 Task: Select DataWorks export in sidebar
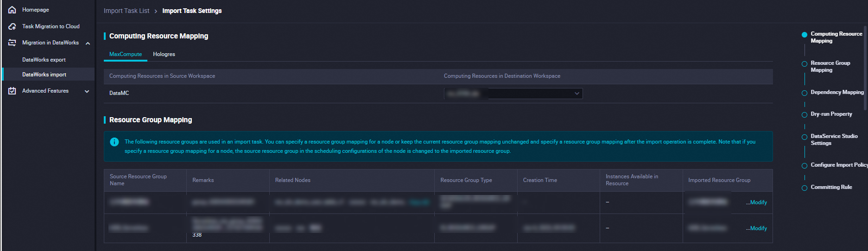44,60
